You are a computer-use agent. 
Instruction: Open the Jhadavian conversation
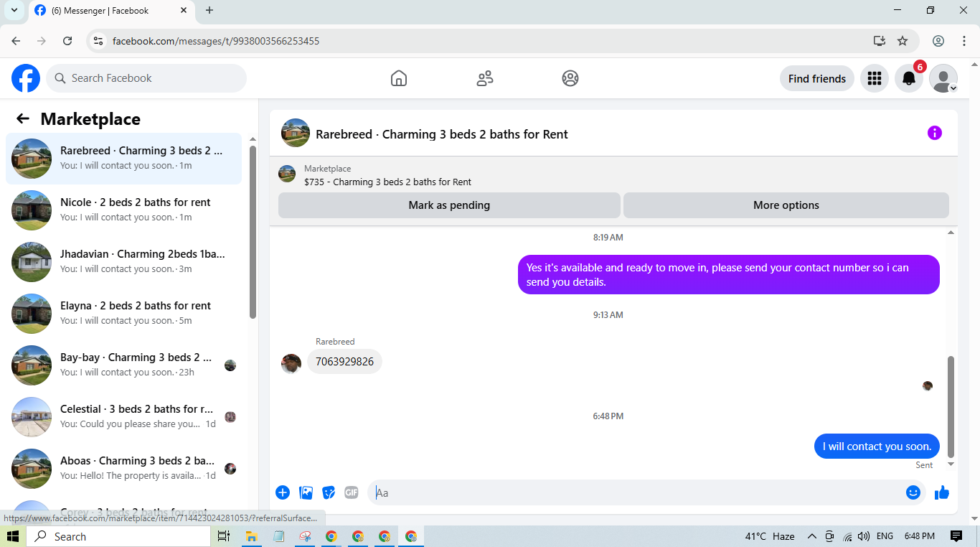(123, 261)
